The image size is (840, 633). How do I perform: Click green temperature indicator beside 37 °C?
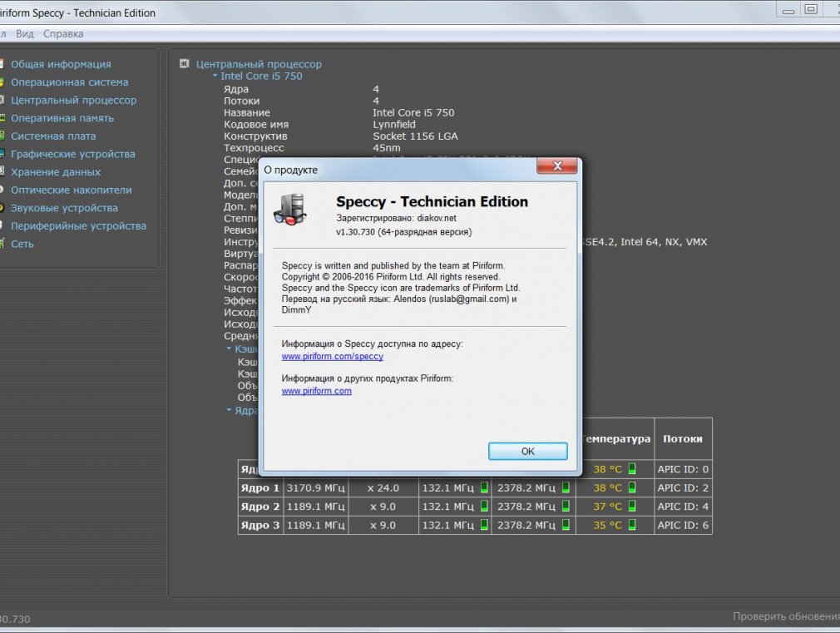(x=632, y=507)
